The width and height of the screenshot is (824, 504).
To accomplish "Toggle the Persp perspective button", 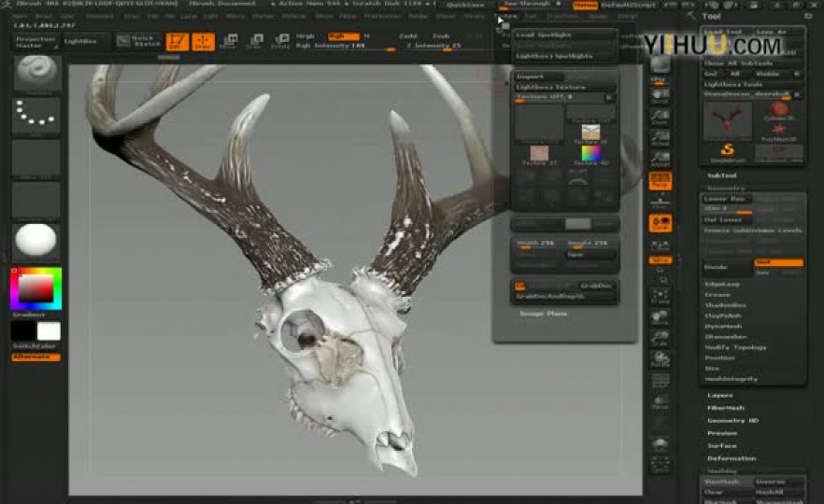I will pos(660,181).
